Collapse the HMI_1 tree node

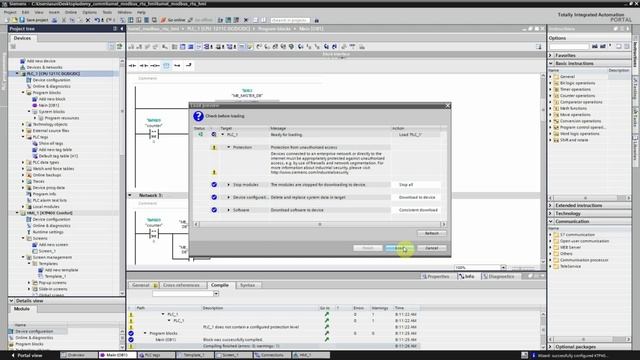click(x=17, y=213)
